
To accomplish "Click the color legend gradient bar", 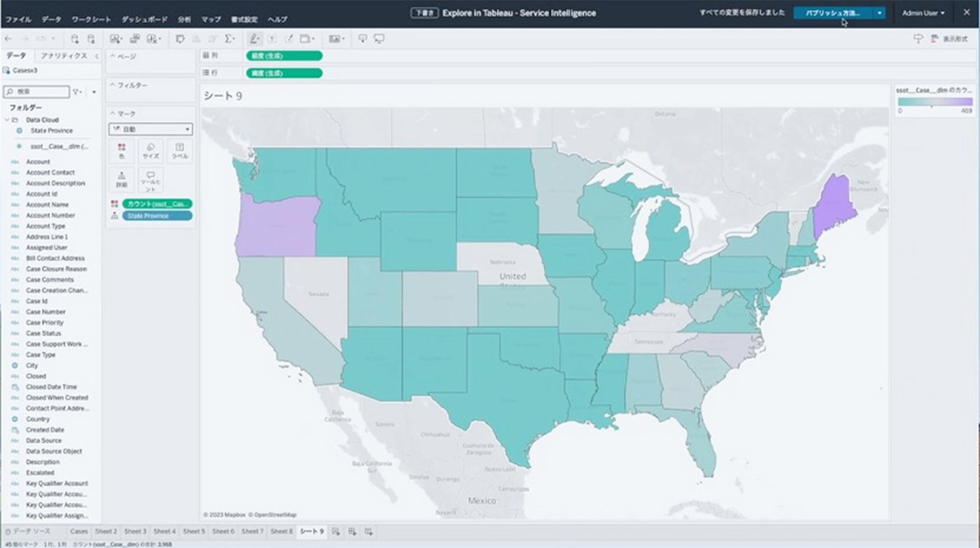I will [935, 102].
